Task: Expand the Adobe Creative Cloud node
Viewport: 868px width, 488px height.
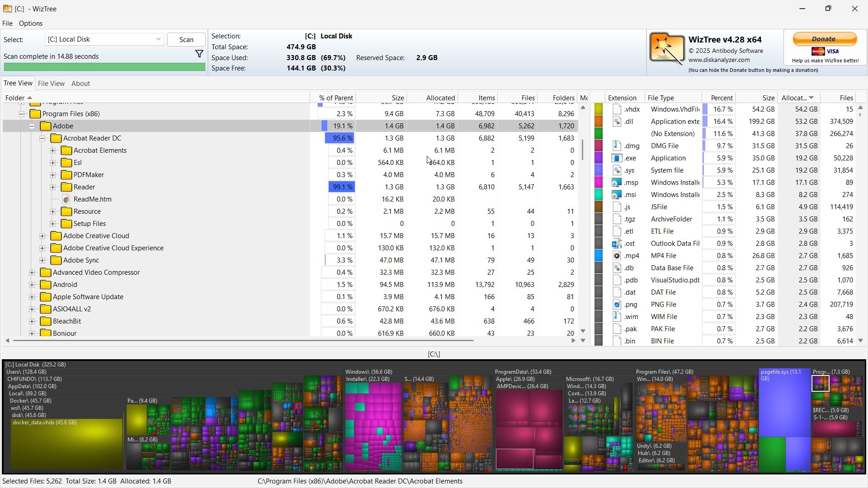Action: tap(42, 236)
